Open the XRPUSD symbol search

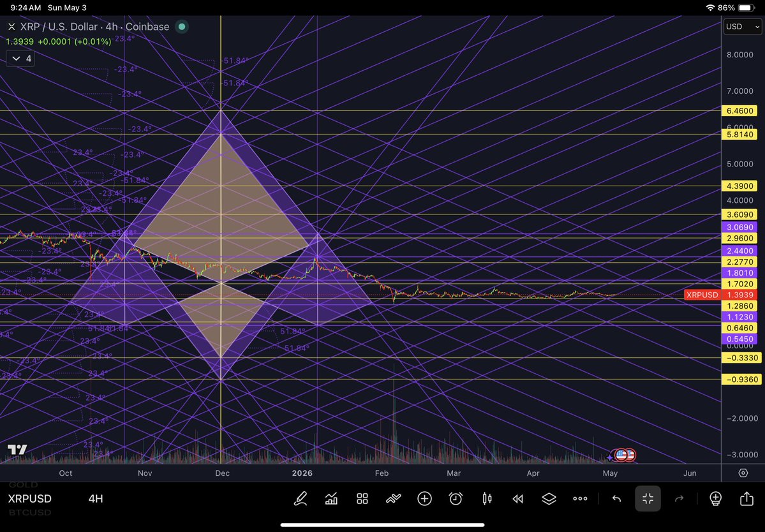tap(30, 498)
